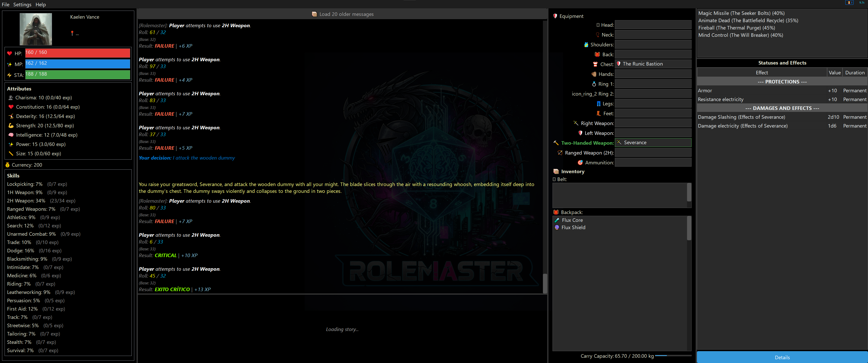This screenshot has width=868, height=363.
Task: Click the Neck slot icon
Action: [x=597, y=35]
